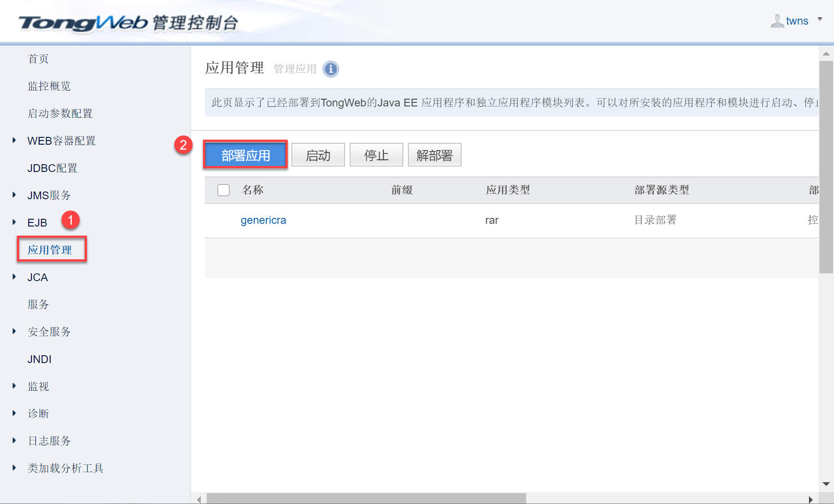Screen dimensions: 834x504
Task: Open the genericra application link
Action: click(x=264, y=220)
